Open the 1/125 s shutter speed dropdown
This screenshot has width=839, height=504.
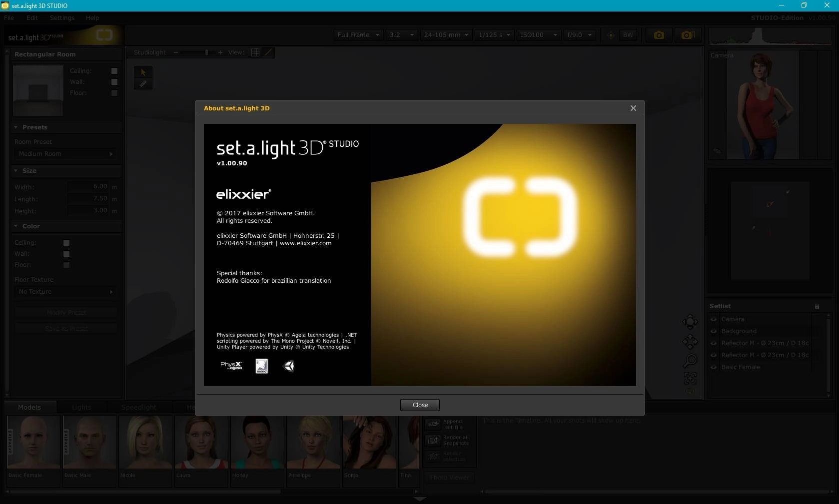coord(494,35)
